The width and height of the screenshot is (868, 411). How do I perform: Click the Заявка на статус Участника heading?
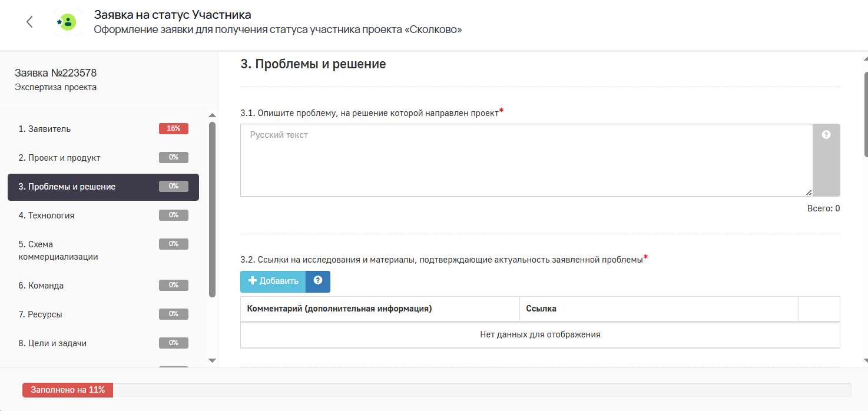pos(173,15)
